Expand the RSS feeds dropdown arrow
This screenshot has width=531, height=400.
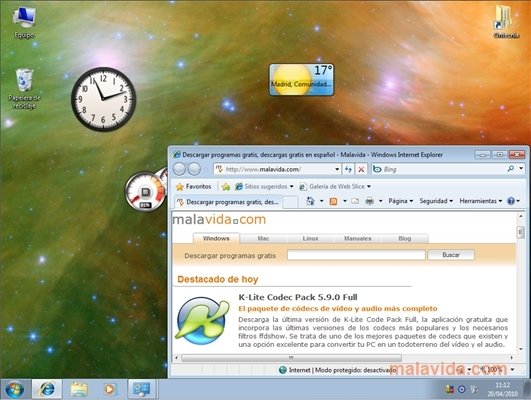pyautogui.click(x=345, y=201)
